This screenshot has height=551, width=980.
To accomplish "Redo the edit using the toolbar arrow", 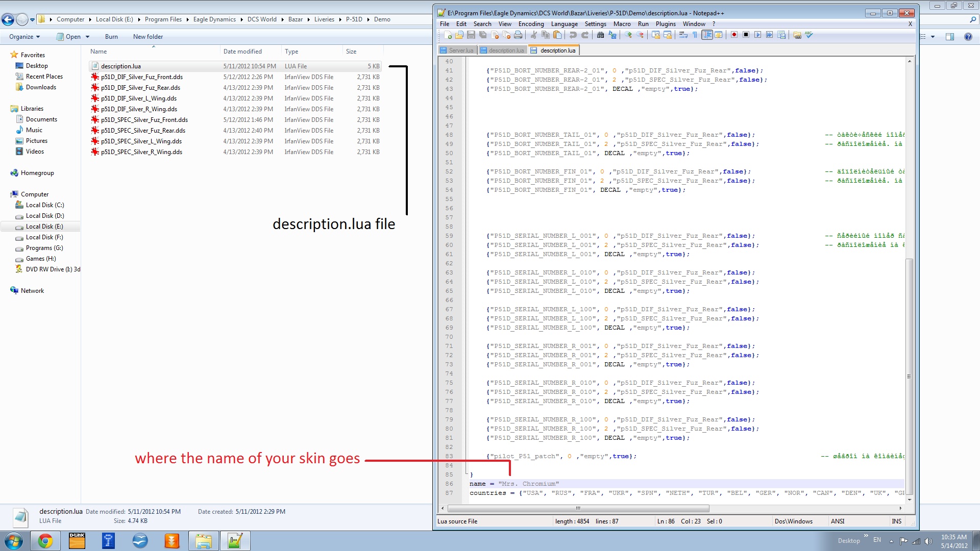I will point(585,35).
